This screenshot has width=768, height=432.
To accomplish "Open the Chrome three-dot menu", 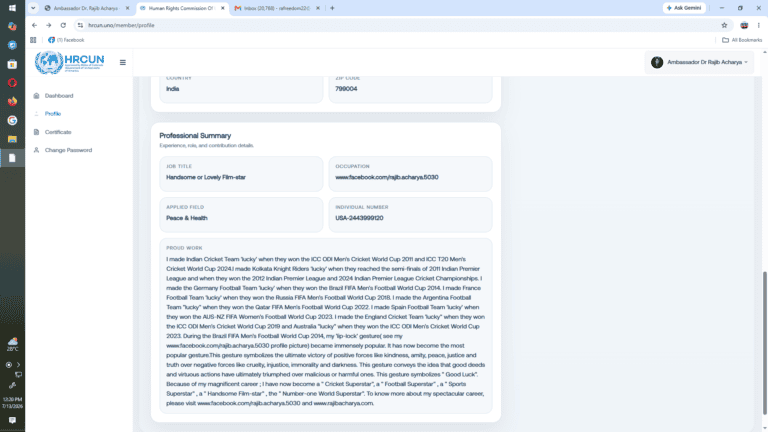I will tap(759, 25).
